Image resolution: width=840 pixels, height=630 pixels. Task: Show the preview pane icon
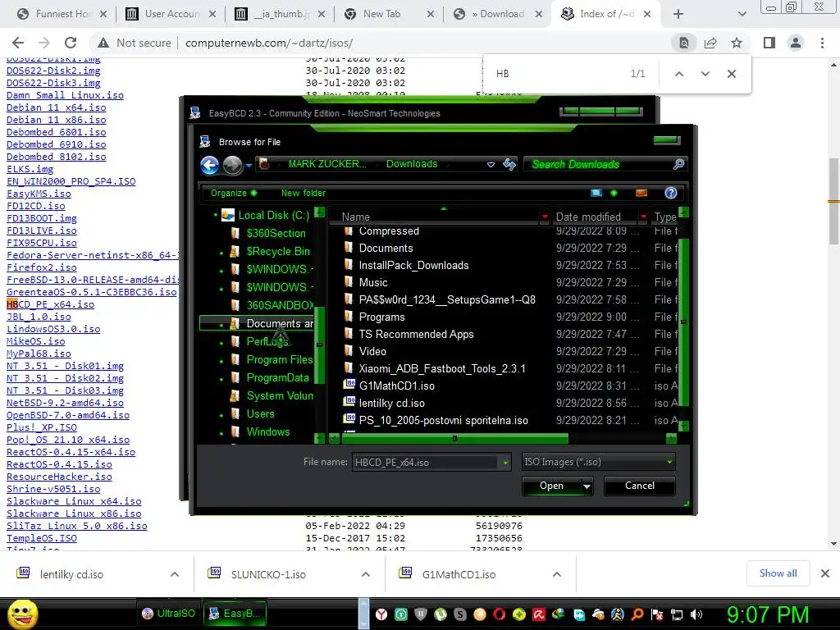(641, 193)
